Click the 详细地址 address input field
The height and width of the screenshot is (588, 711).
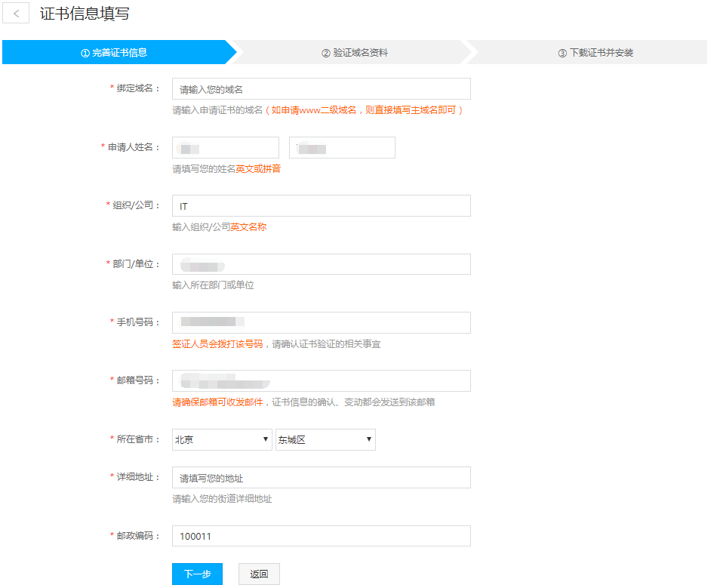321,478
